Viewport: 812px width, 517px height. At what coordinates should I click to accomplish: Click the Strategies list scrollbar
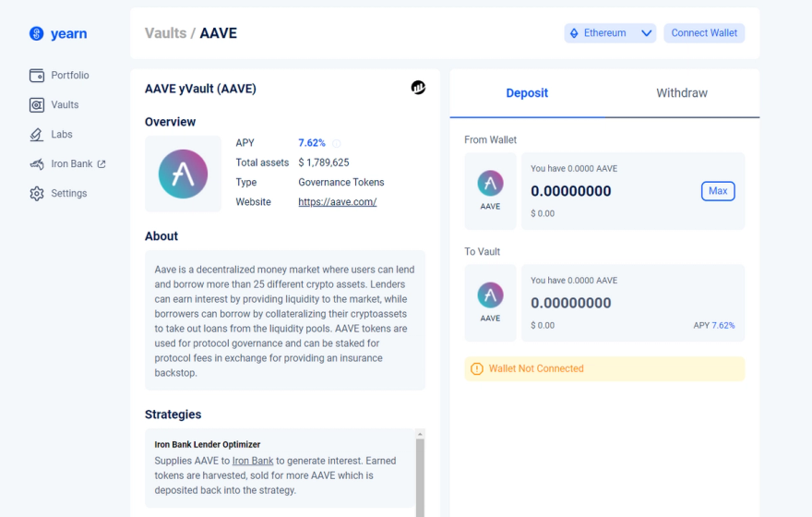pos(420,477)
